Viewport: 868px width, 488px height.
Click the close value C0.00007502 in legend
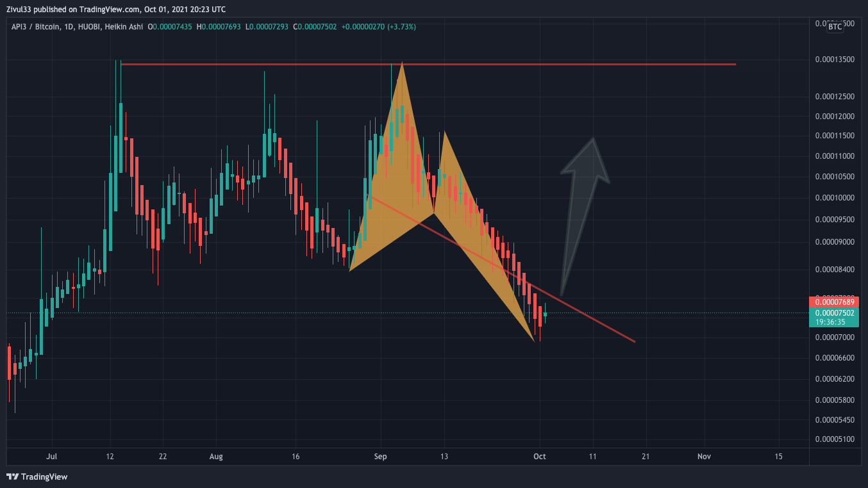click(x=315, y=27)
